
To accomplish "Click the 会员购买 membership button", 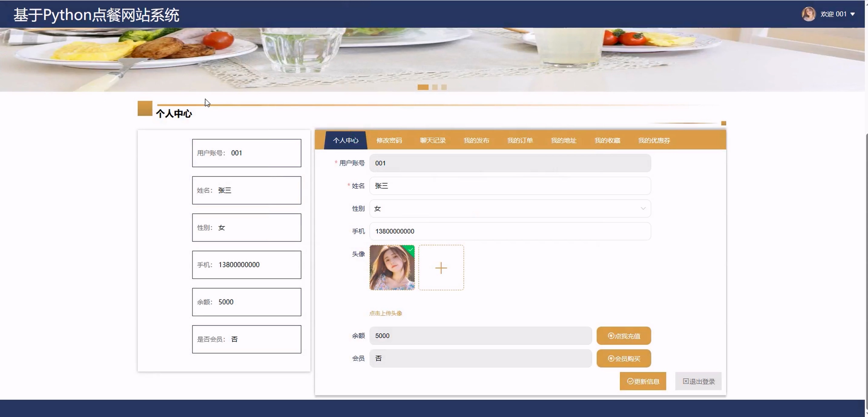I will (x=623, y=358).
